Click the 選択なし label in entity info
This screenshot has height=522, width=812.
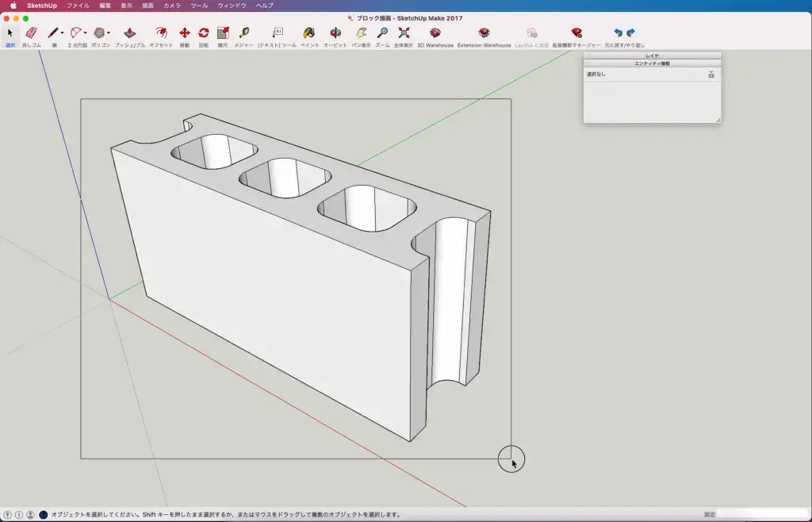(596, 75)
